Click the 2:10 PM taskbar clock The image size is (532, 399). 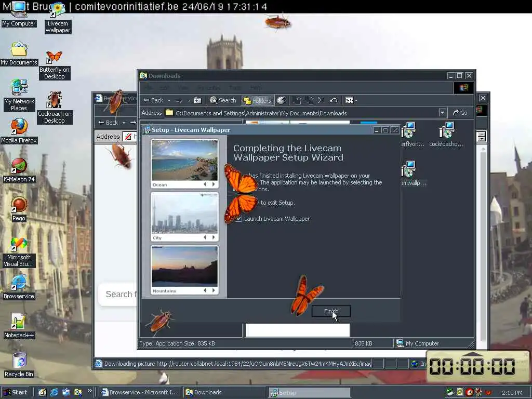[x=512, y=393]
